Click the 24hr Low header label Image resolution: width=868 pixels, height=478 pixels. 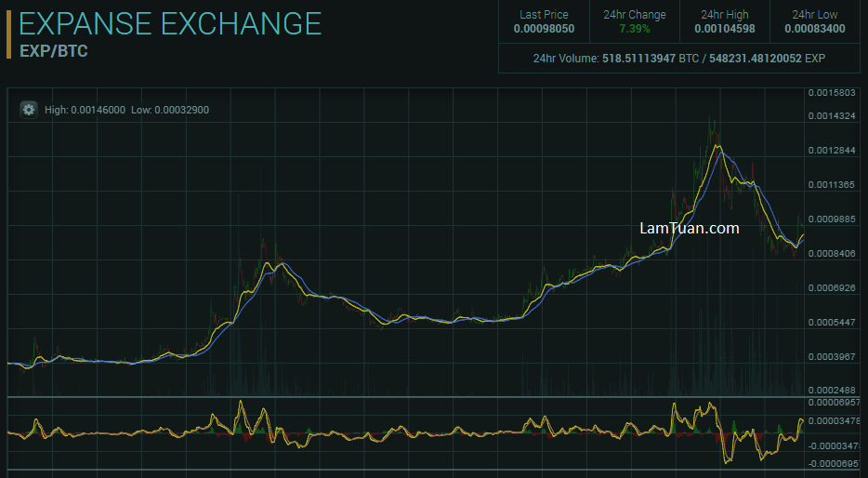tap(815, 15)
